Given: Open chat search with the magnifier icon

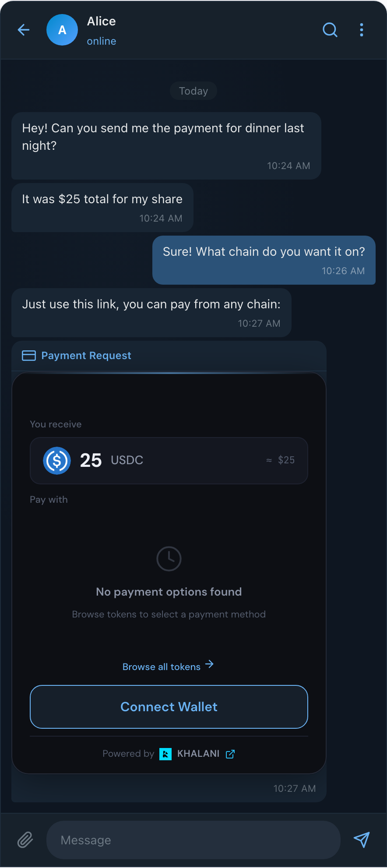Looking at the screenshot, I should 330,30.
